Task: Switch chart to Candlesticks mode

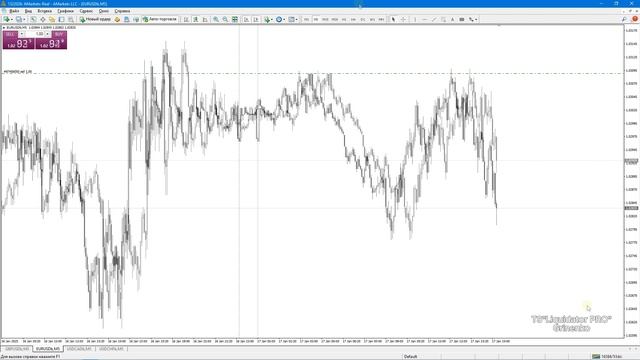Action: 196,19
